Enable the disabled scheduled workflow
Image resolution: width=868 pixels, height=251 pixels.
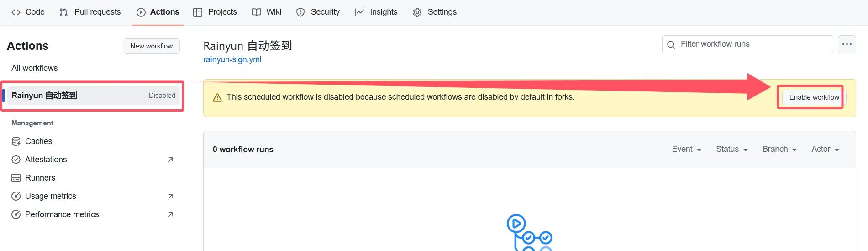click(x=814, y=97)
